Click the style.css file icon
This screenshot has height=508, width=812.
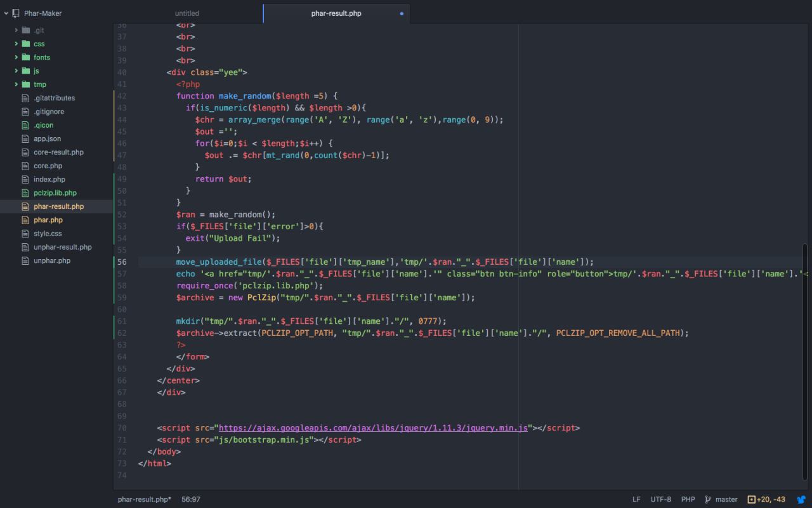pyautogui.click(x=26, y=234)
